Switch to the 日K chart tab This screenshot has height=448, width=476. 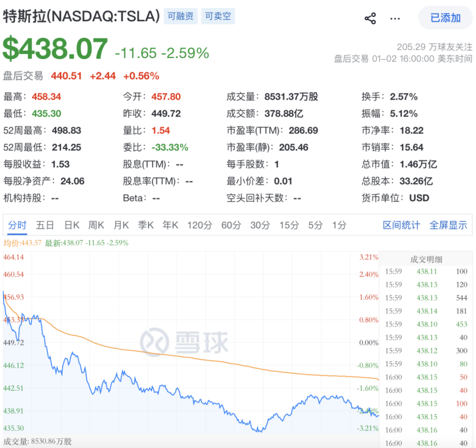[72, 225]
